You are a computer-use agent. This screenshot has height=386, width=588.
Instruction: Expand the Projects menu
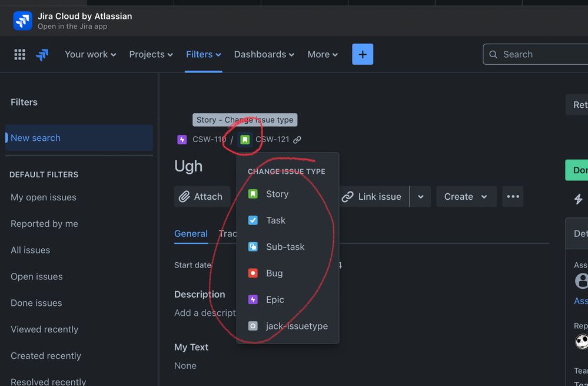coord(151,54)
